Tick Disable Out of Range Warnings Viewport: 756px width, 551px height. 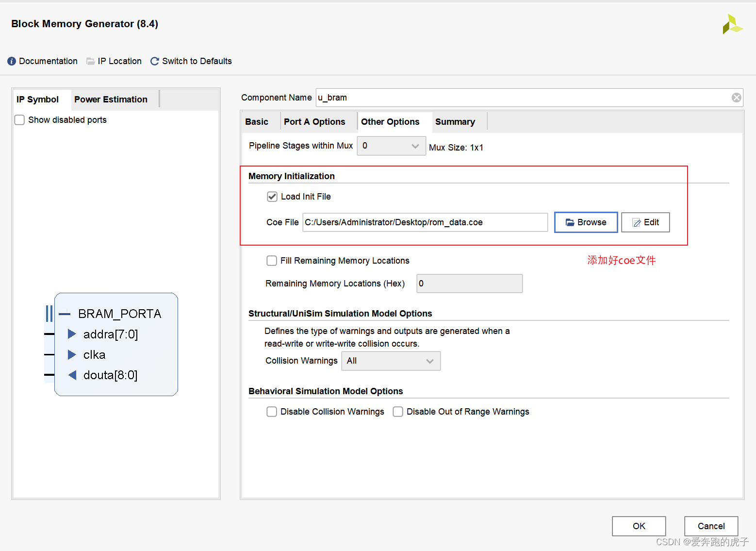pos(398,412)
